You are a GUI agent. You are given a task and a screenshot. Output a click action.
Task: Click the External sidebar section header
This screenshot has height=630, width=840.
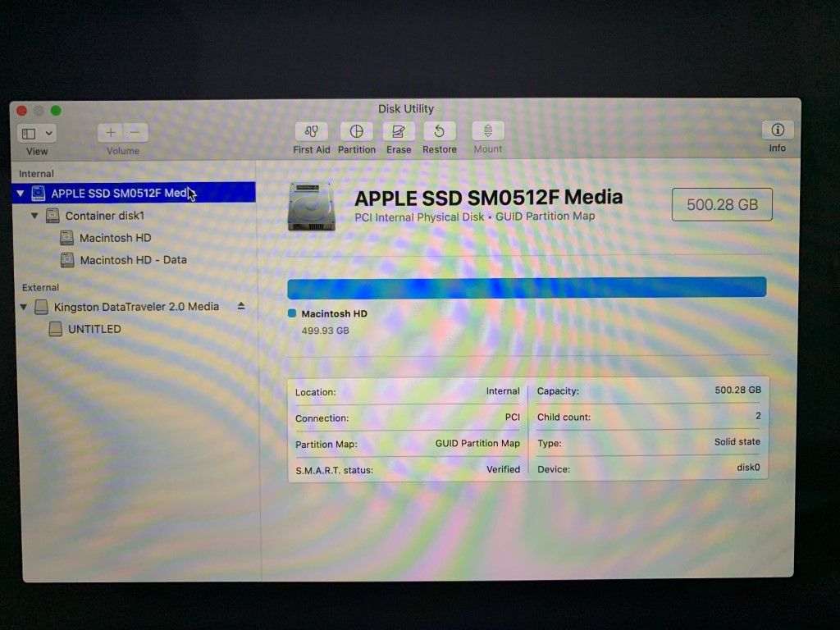[40, 288]
